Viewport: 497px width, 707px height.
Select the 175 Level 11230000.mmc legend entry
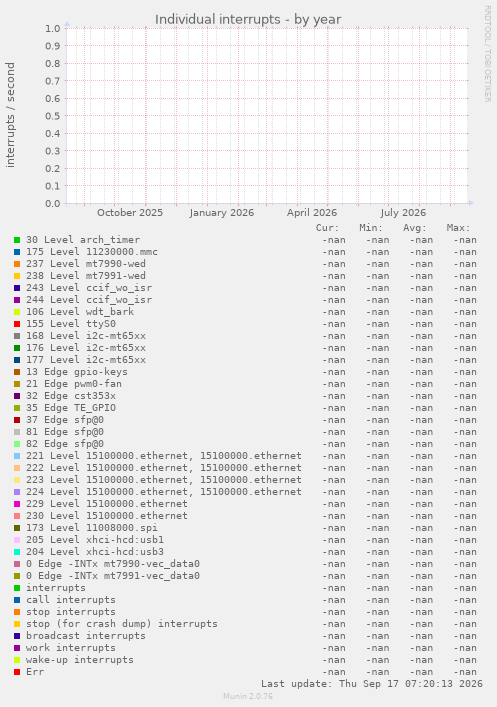click(92, 252)
